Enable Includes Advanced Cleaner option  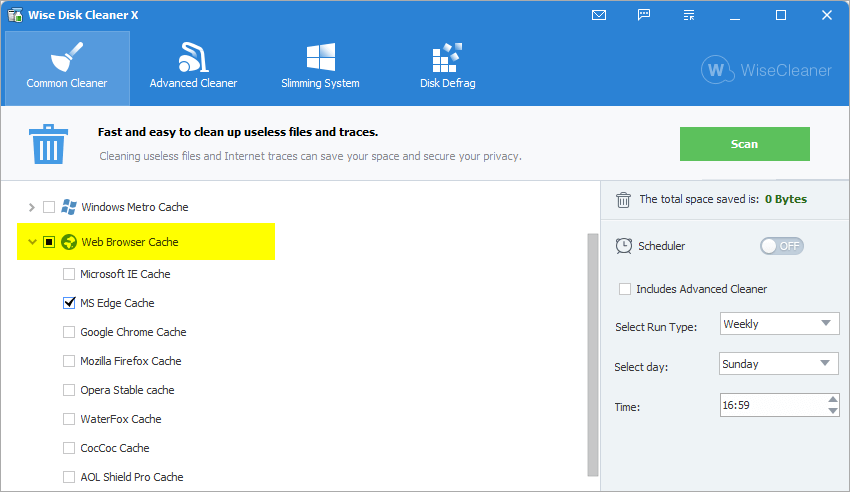click(x=625, y=289)
